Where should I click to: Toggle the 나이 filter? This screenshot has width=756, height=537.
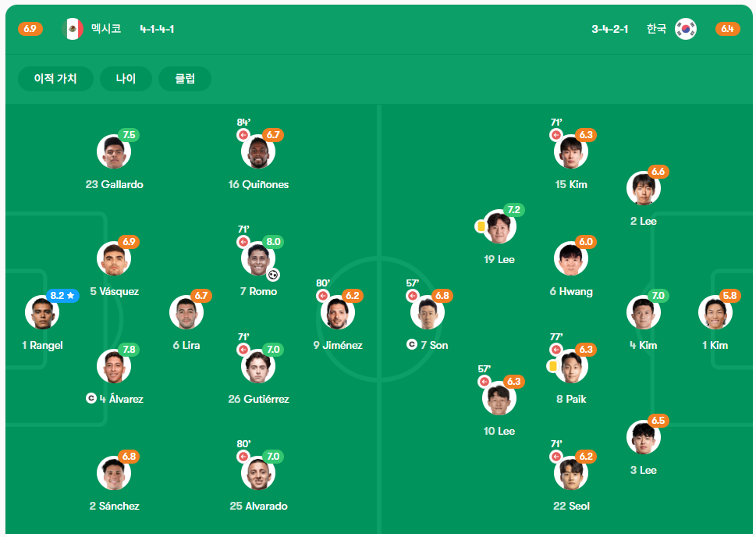tap(126, 79)
